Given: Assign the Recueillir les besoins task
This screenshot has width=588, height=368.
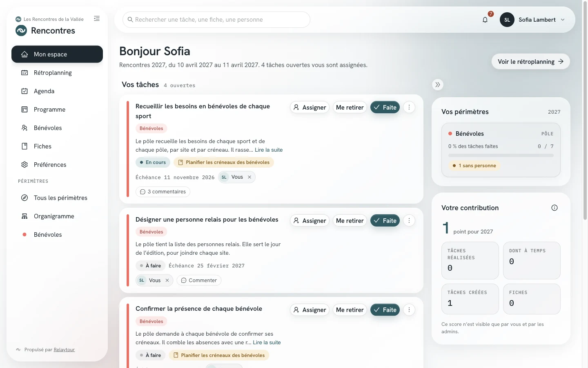Looking at the screenshot, I should coord(310,108).
